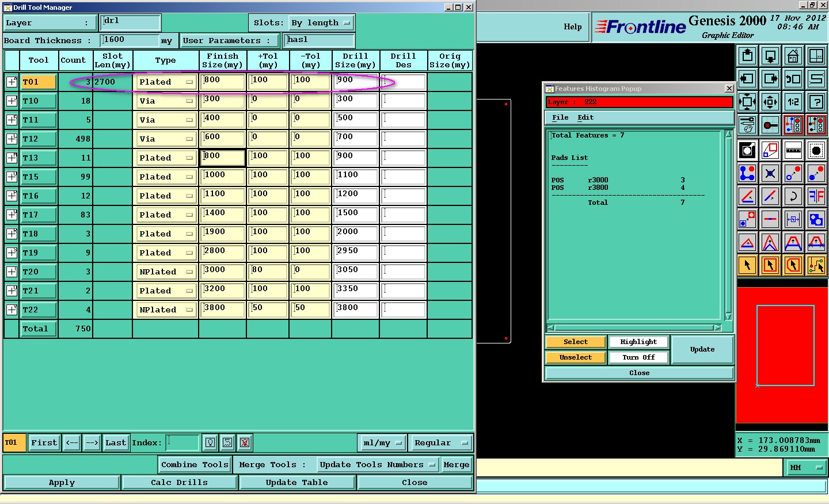Click the rotate curved arrow icon
The image size is (829, 504).
pyautogui.click(x=793, y=196)
